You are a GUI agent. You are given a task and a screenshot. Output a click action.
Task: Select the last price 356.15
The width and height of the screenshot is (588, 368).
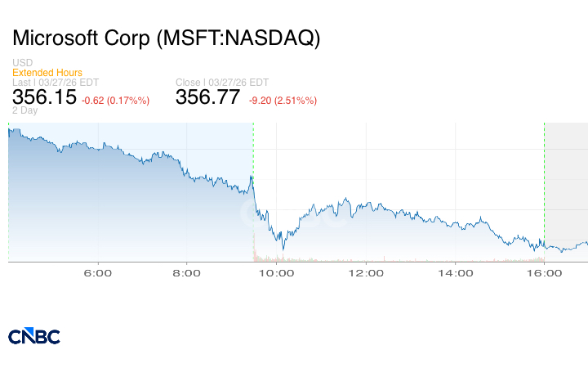(x=45, y=97)
